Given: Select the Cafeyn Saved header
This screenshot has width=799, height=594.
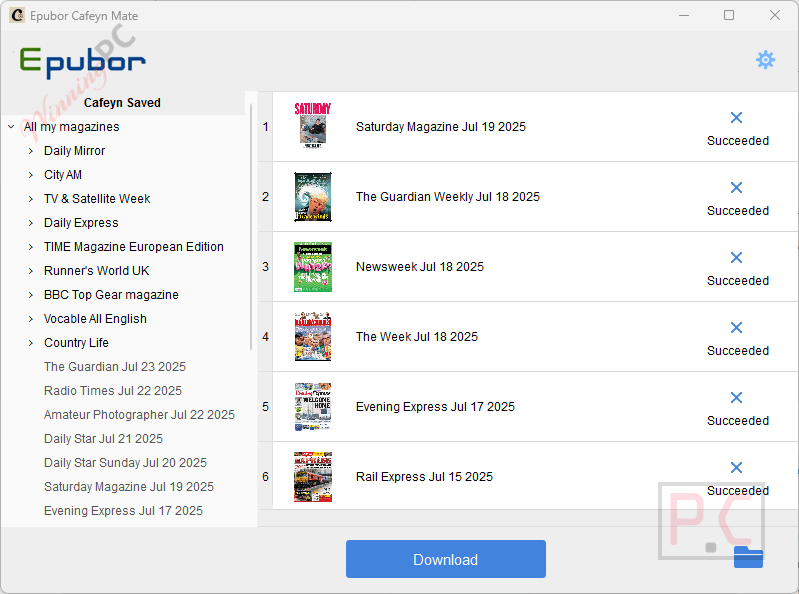Looking at the screenshot, I should point(122,103).
